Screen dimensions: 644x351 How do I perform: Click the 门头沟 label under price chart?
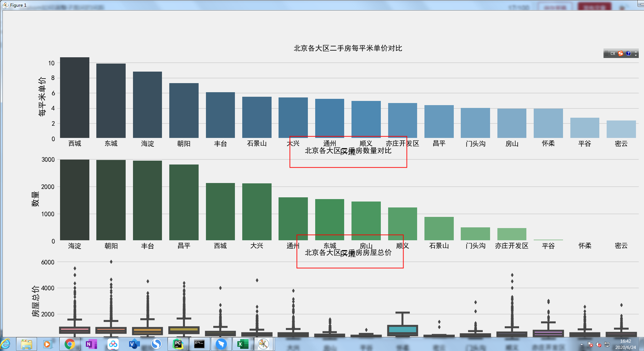tap(475, 144)
